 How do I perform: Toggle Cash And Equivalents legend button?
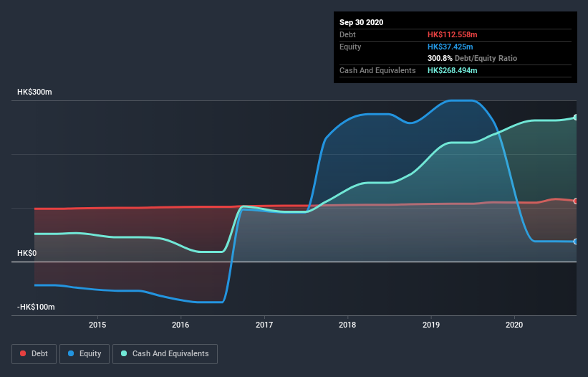point(165,354)
